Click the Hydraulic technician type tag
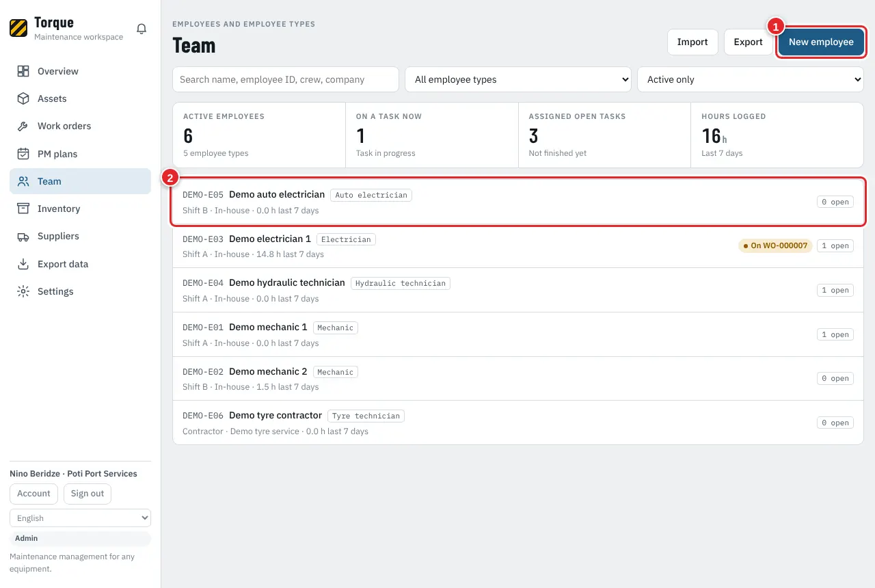This screenshot has width=875, height=588. pos(401,283)
